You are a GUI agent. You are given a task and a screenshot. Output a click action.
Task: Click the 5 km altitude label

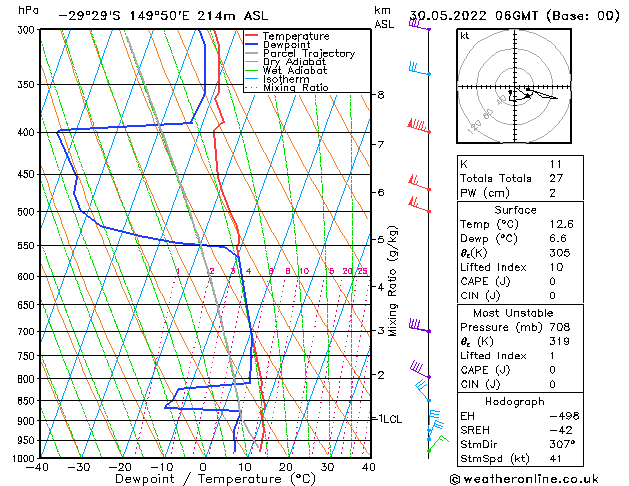(381, 239)
